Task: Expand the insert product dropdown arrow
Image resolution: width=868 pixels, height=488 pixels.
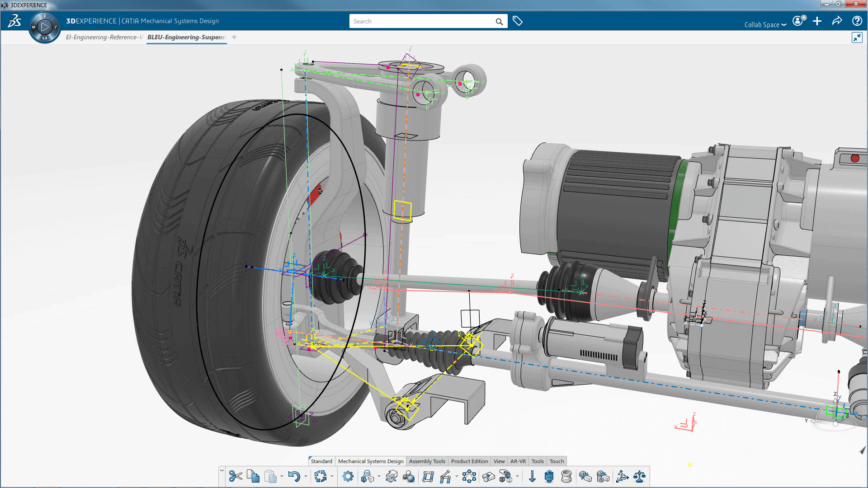Action: [379, 476]
